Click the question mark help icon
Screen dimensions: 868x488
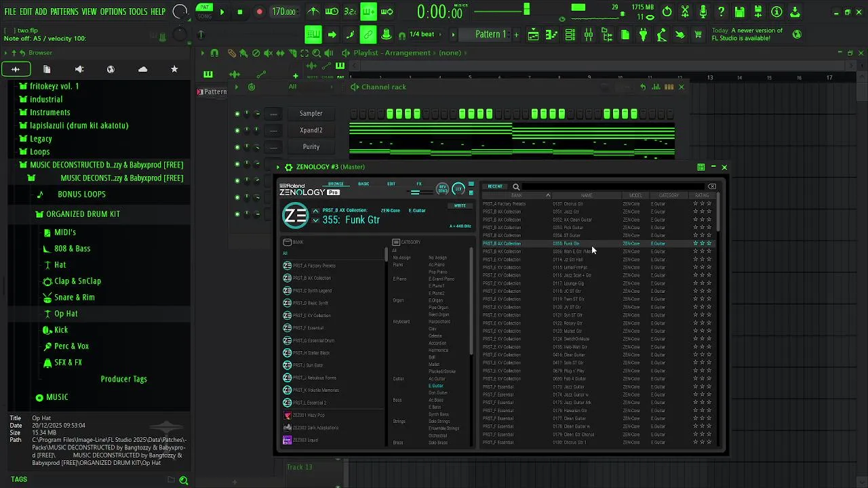pyautogui.click(x=722, y=12)
